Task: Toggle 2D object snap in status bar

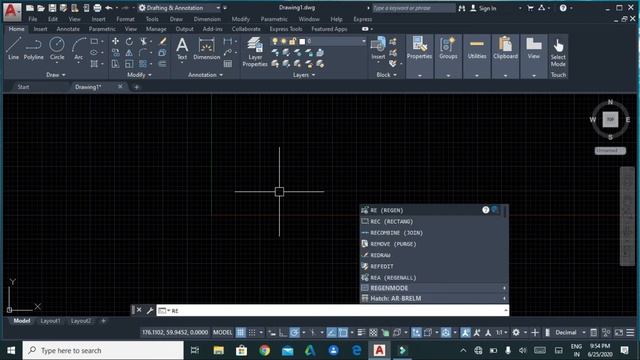Action: (343, 333)
